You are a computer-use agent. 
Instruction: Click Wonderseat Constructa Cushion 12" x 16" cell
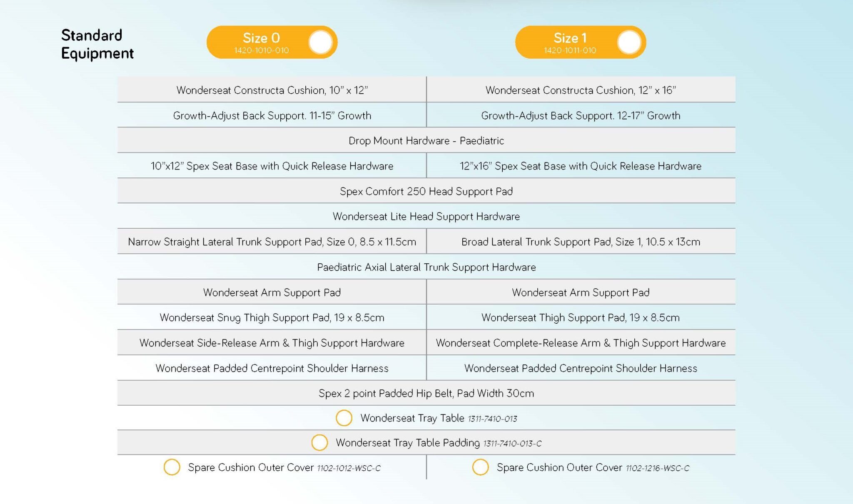click(581, 90)
